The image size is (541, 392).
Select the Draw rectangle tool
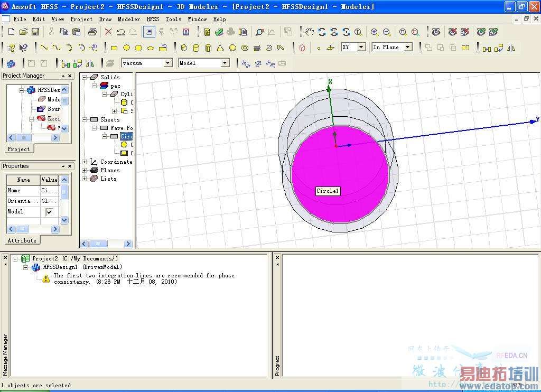(114, 48)
